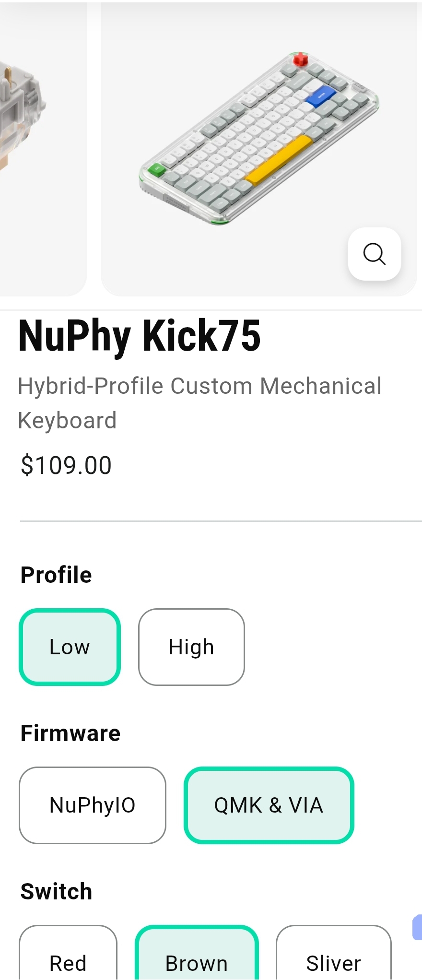Viewport: 422px width, 980px height.
Task: Select NuPhyIO firmware
Action: click(93, 805)
